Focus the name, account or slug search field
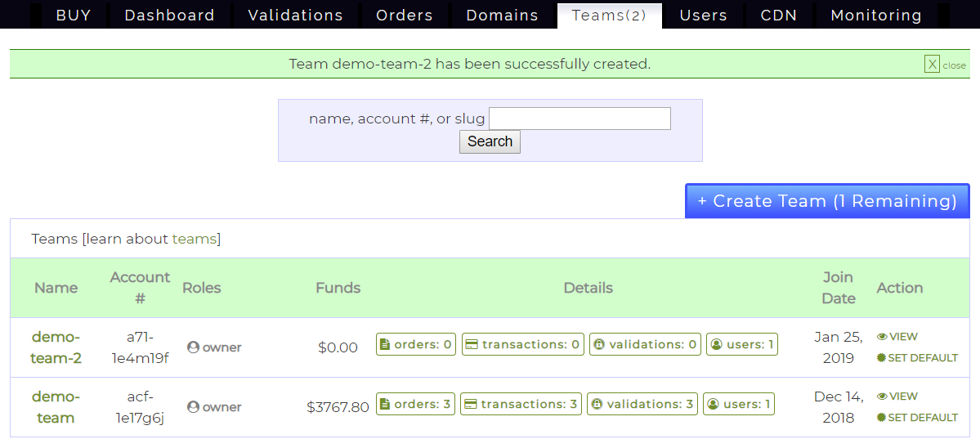The height and width of the screenshot is (448, 980). pyautogui.click(x=579, y=119)
